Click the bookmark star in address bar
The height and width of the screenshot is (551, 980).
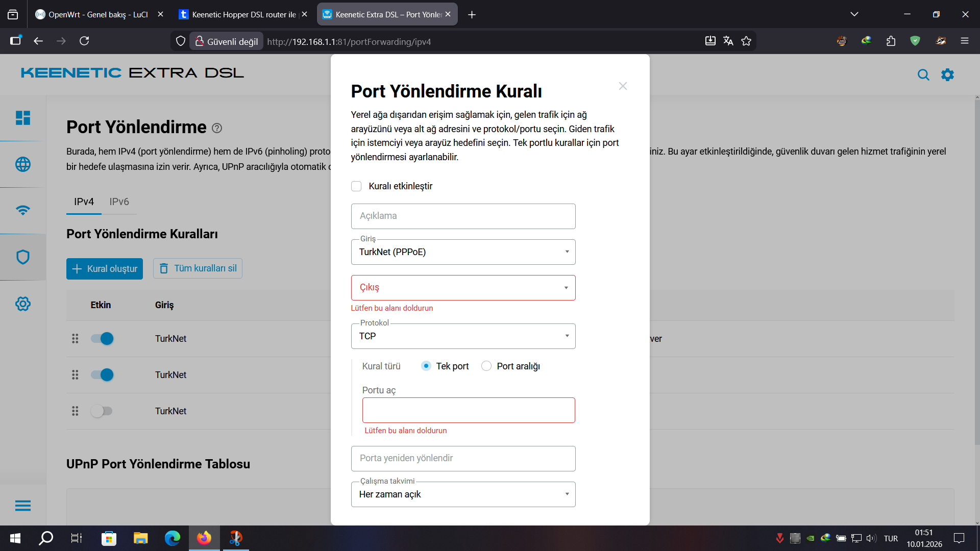[746, 41]
